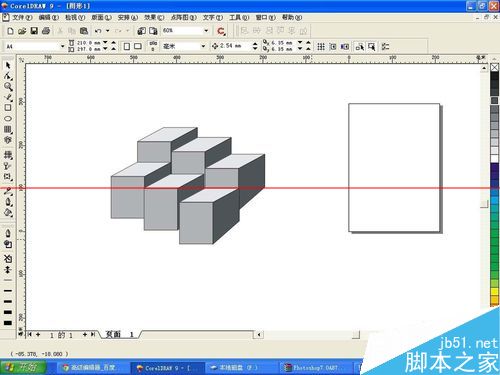Click the Undo arrow icon
Image resolution: width=500 pixels, height=375 pixels.
(98, 31)
